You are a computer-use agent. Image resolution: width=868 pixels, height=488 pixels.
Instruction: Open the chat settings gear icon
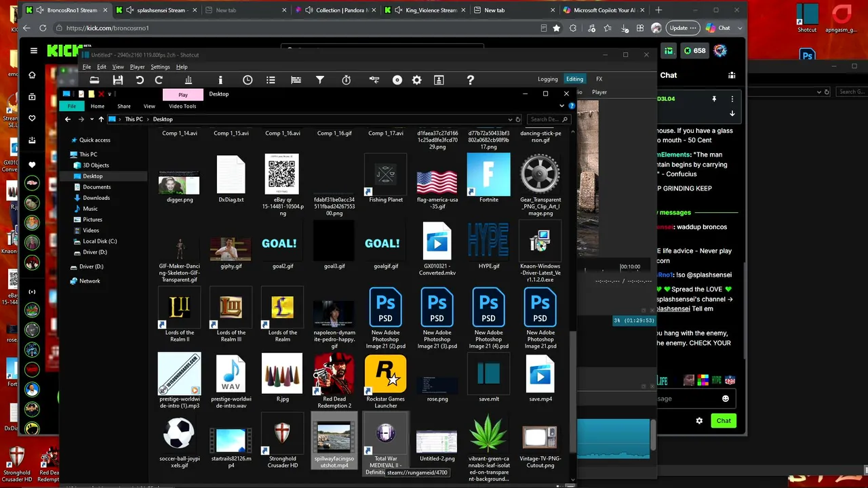pyautogui.click(x=699, y=421)
